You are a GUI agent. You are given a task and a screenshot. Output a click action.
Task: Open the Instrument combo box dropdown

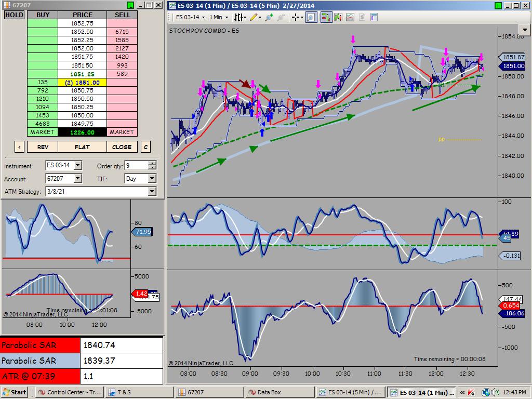[78, 165]
